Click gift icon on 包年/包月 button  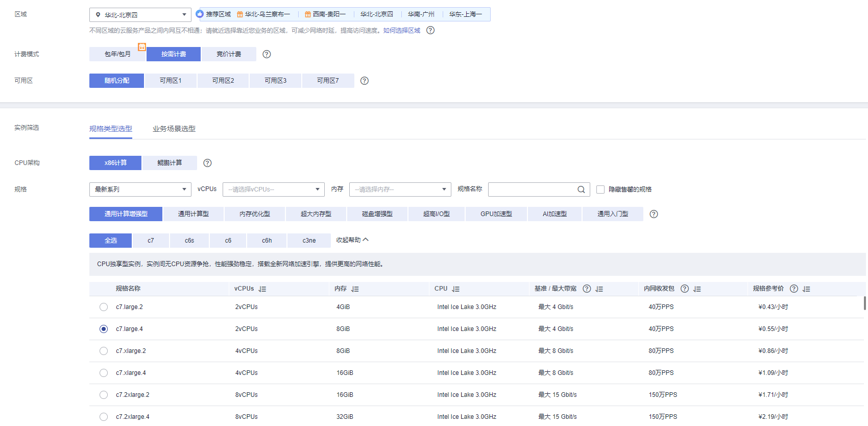[x=142, y=47]
